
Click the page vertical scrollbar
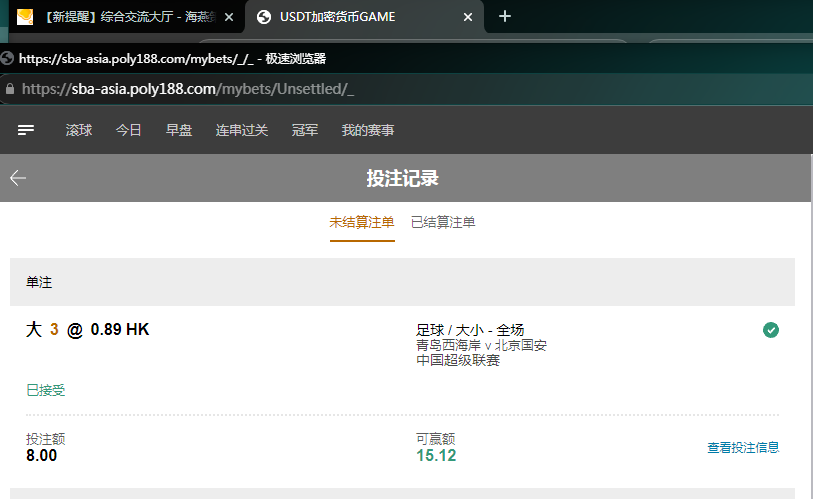tap(811, 327)
